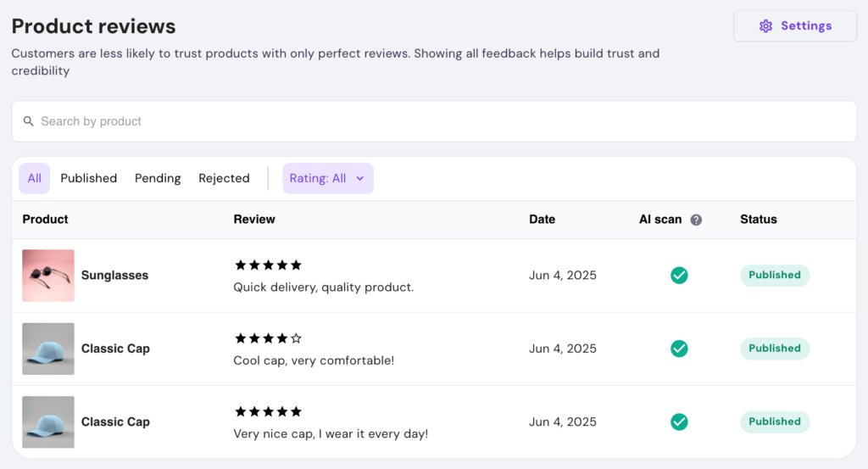Viewport: 868px width, 469px height.
Task: Switch to the Published reviews tab
Action: pyautogui.click(x=89, y=178)
